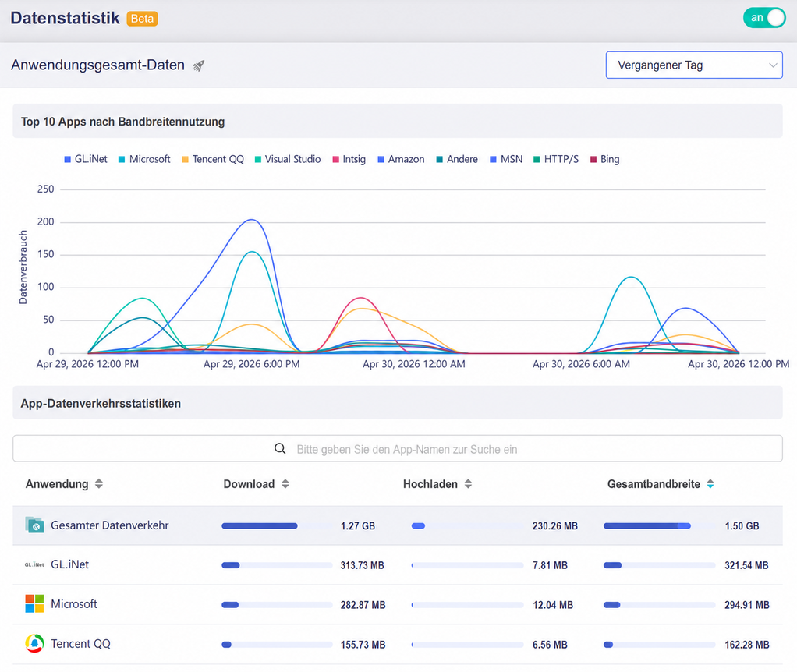Toggle the Intsig legend series

349,160
